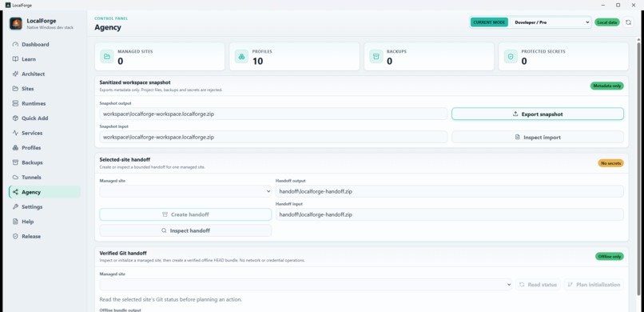Expand the Verified Git handoff Managed site dropdown
Screen dimensions: 644x312
point(305,285)
